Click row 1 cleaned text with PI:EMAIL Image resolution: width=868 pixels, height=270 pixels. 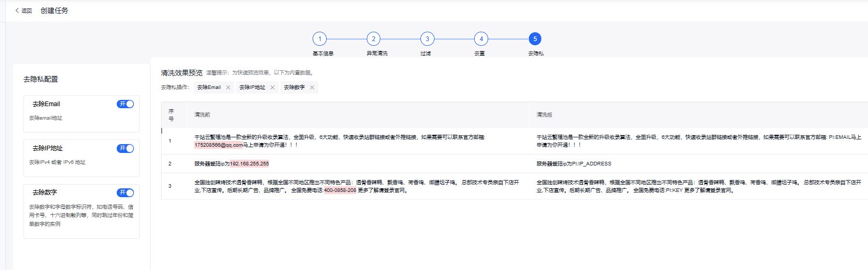[x=699, y=141]
